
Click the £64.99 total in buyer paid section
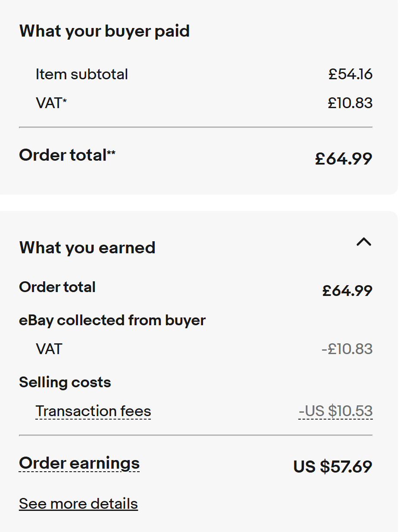(x=344, y=159)
